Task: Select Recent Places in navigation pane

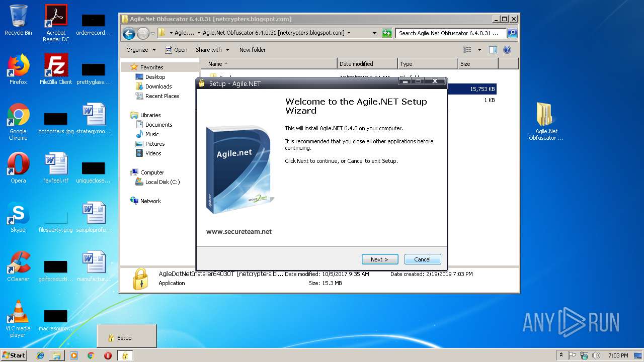Action: point(162,96)
